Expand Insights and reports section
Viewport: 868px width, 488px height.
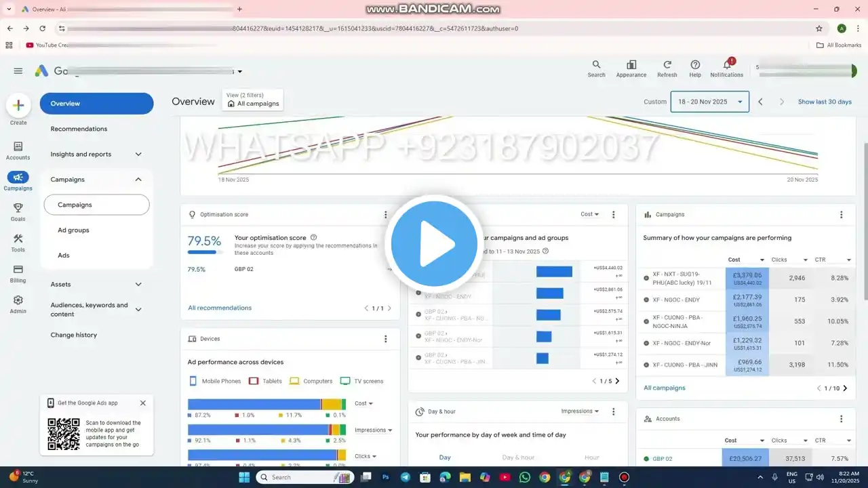pyautogui.click(x=138, y=155)
